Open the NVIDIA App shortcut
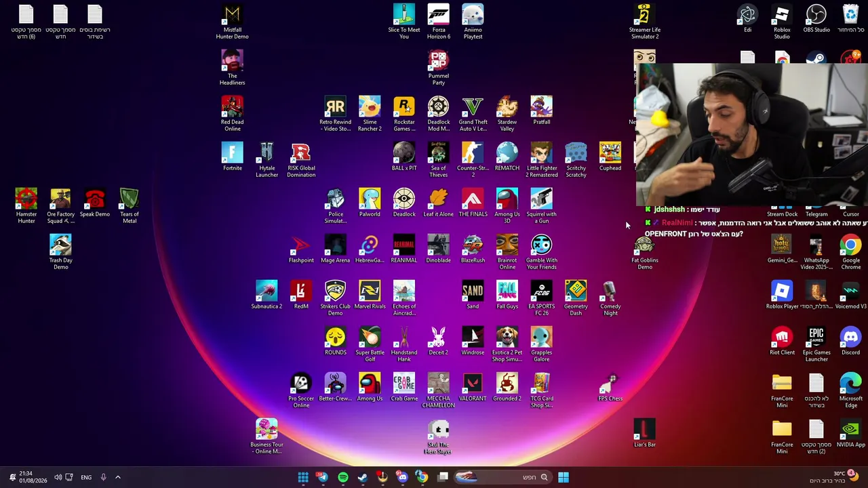The height and width of the screenshot is (488, 868). pyautogui.click(x=850, y=433)
